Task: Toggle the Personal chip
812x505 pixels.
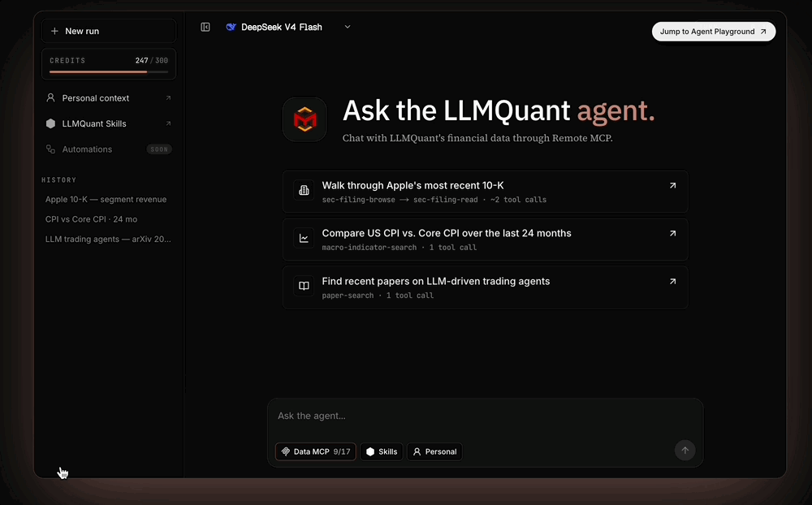Action: [434, 451]
